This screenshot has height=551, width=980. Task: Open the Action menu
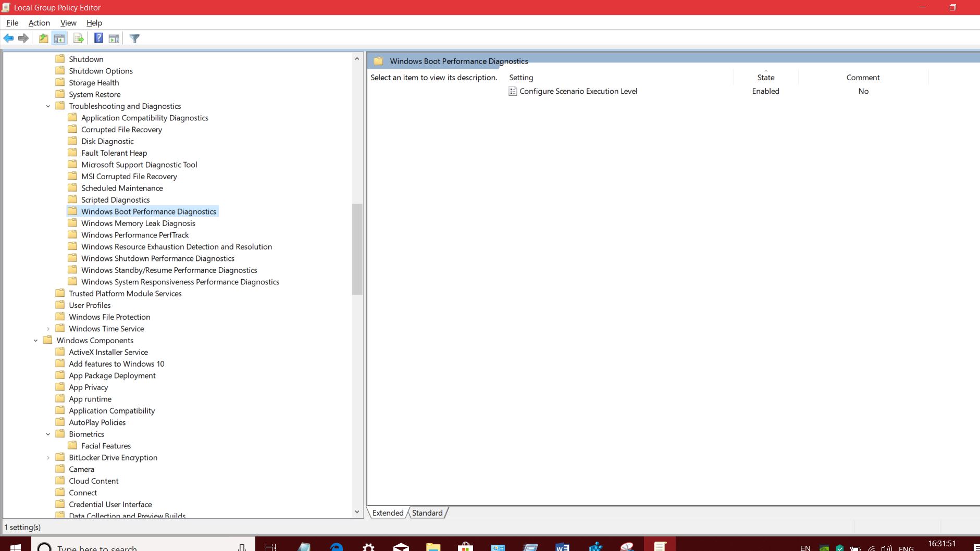(x=39, y=23)
